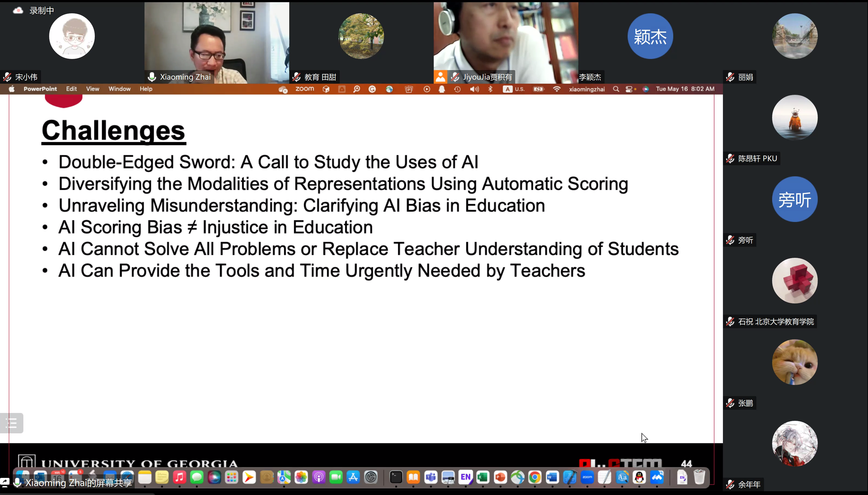Open the Window menu
Image resolution: width=868 pixels, height=495 pixels.
119,89
